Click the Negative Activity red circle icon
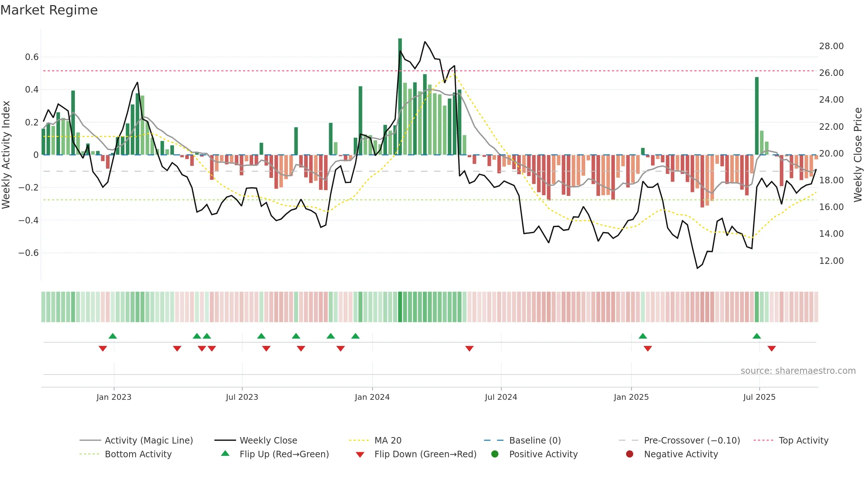The image size is (868, 488). pos(630,454)
